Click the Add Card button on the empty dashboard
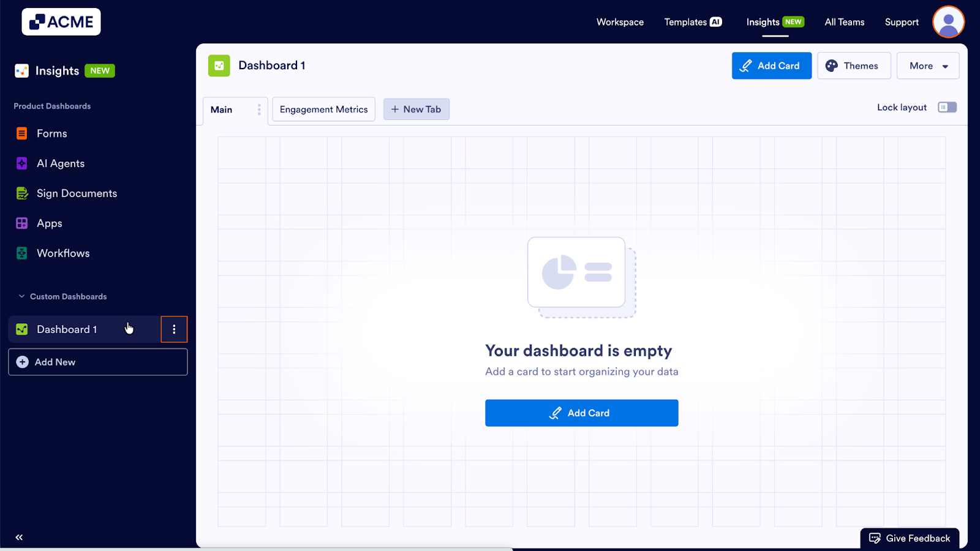 (581, 413)
